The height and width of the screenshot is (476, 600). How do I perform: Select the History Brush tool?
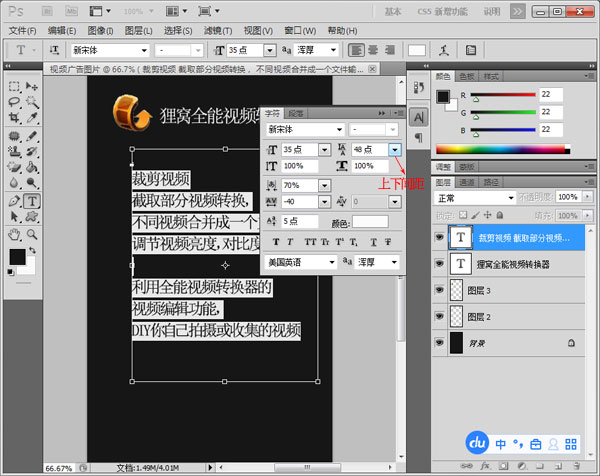point(32,152)
